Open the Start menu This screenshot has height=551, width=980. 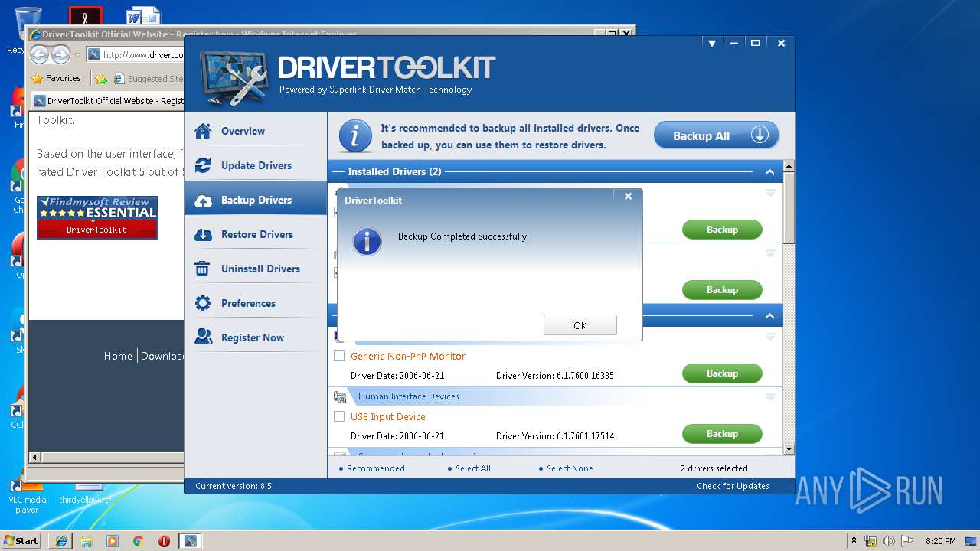[21, 541]
